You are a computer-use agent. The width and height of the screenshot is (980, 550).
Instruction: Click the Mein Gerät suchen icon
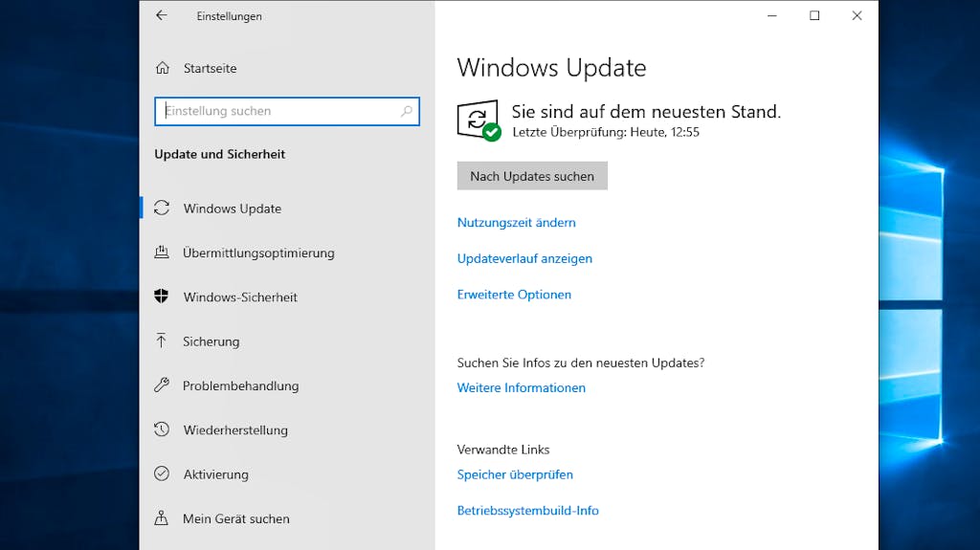[161, 518]
